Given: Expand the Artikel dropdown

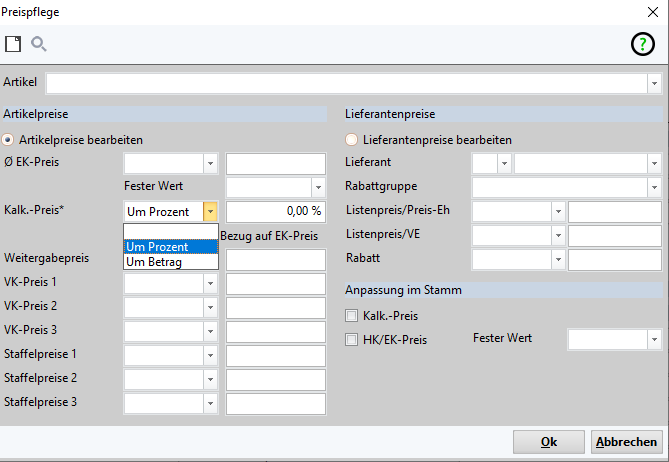Looking at the screenshot, I should [653, 83].
